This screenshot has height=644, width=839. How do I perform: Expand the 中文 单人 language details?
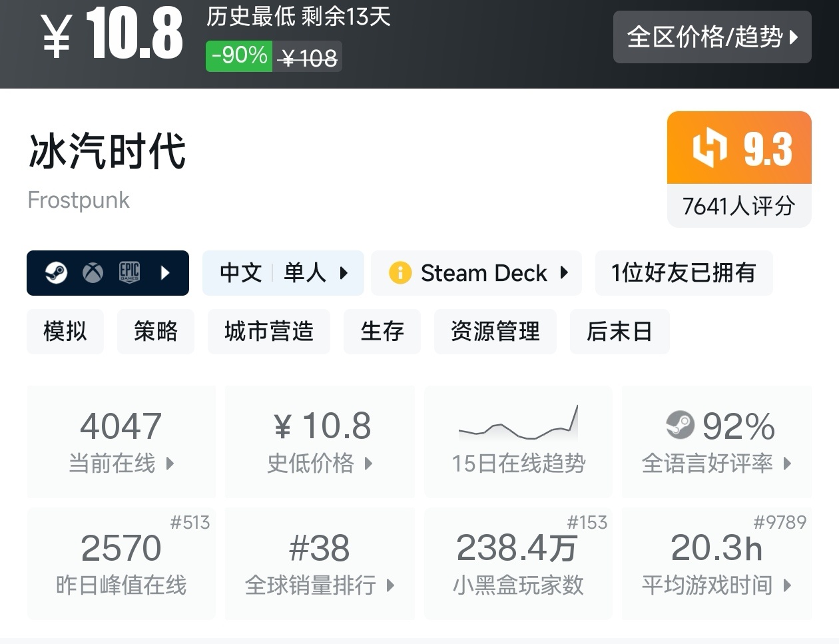tap(283, 273)
